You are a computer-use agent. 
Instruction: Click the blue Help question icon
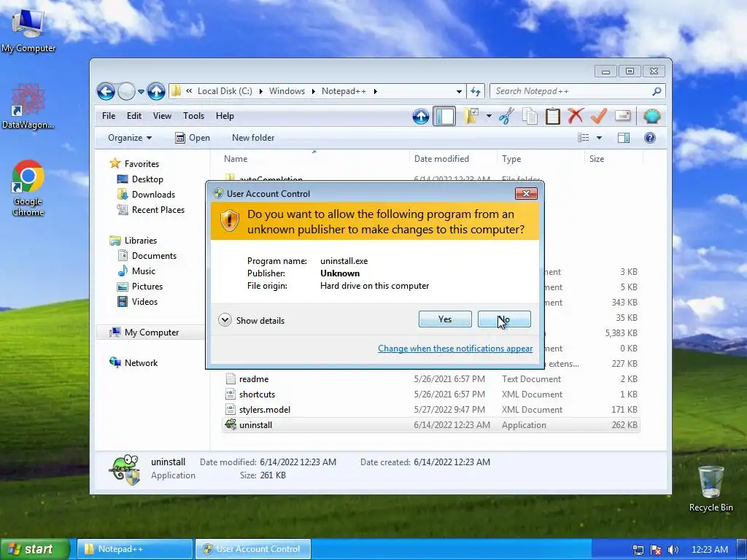(650, 138)
